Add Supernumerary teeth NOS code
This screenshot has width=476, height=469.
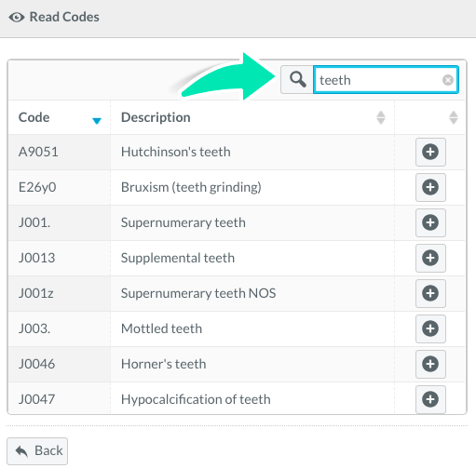[x=430, y=293]
